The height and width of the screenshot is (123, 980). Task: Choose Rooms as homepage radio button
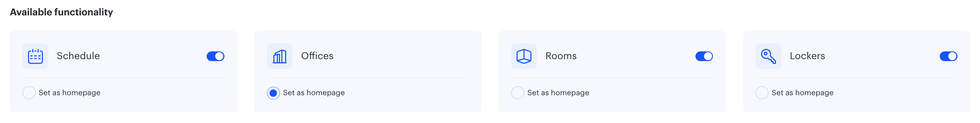click(518, 93)
